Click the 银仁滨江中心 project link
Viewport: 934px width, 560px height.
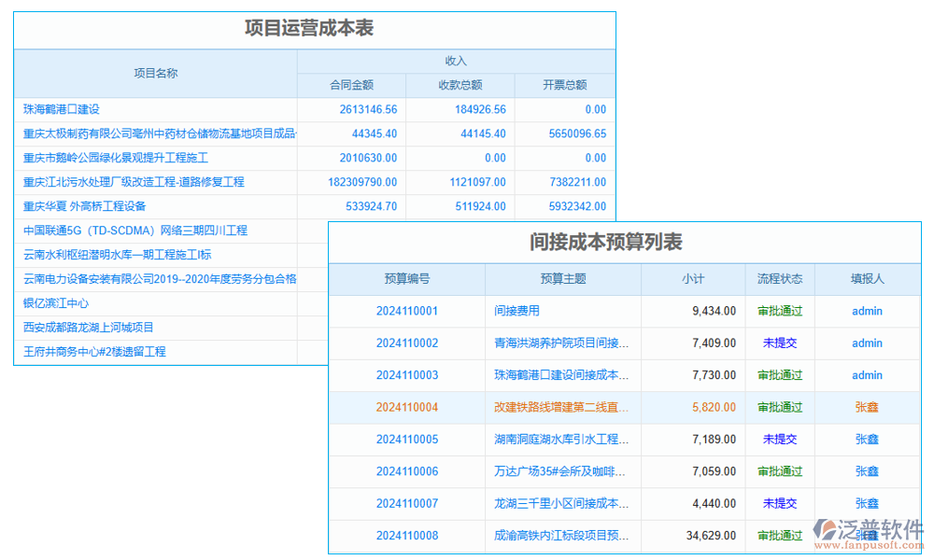(58, 302)
